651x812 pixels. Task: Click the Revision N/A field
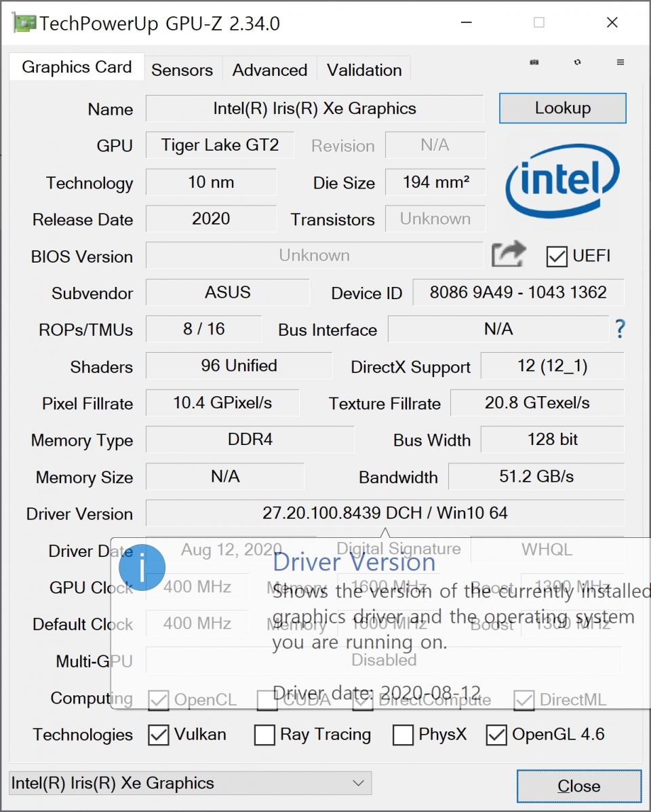point(435,145)
